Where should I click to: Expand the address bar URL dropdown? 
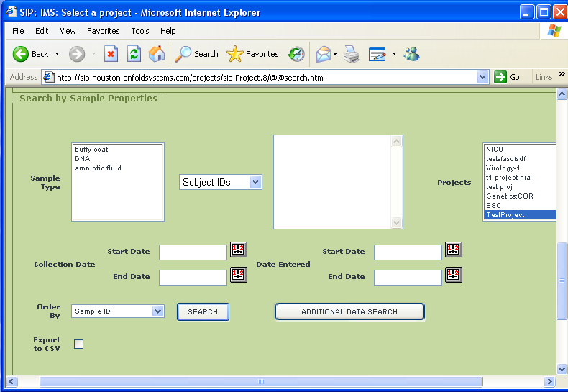482,77
